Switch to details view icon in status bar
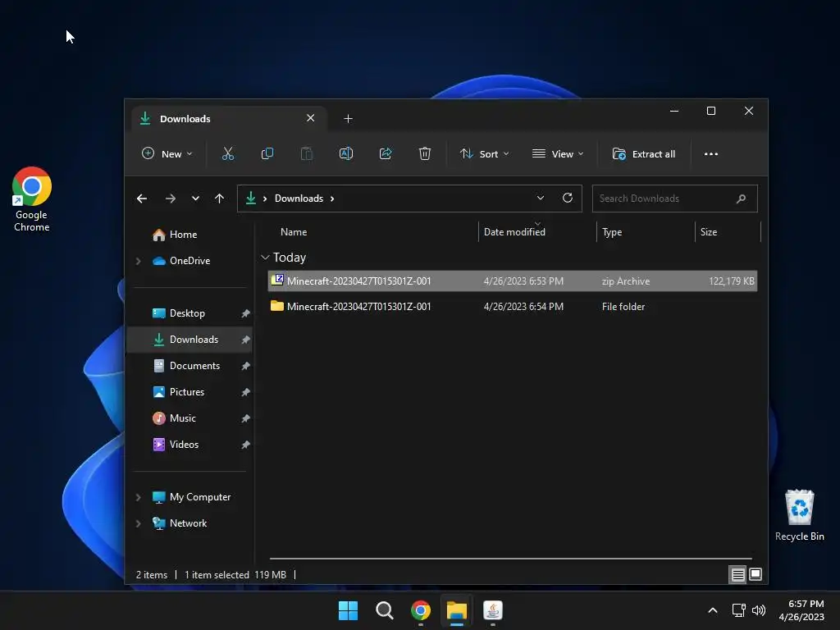Screen dimensions: 840x630 (x=737, y=574)
